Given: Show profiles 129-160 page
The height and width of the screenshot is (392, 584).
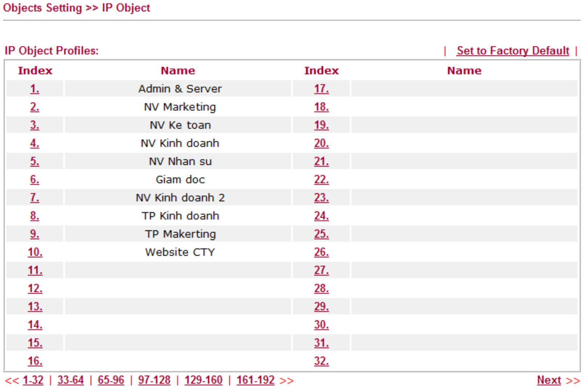Looking at the screenshot, I should pos(203,380).
